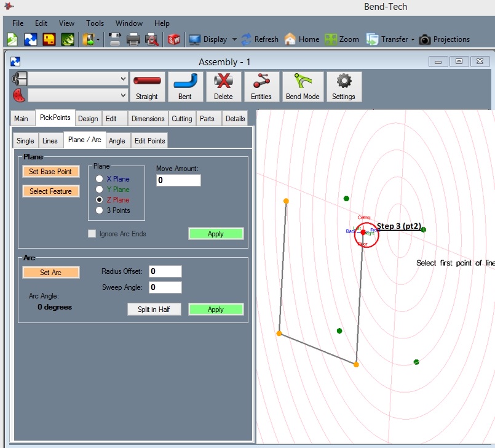Click the Sweep Angle input field
Viewport: 495px width, 448px height.
[x=165, y=287]
